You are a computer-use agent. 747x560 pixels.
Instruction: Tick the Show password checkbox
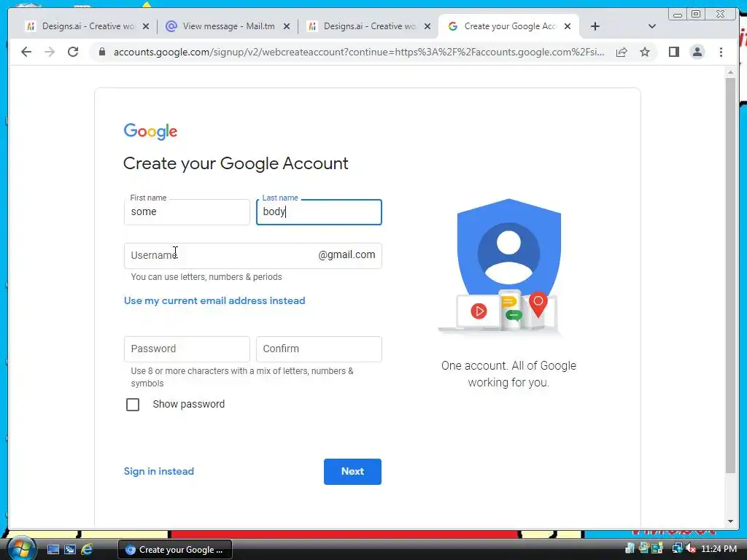(x=133, y=404)
